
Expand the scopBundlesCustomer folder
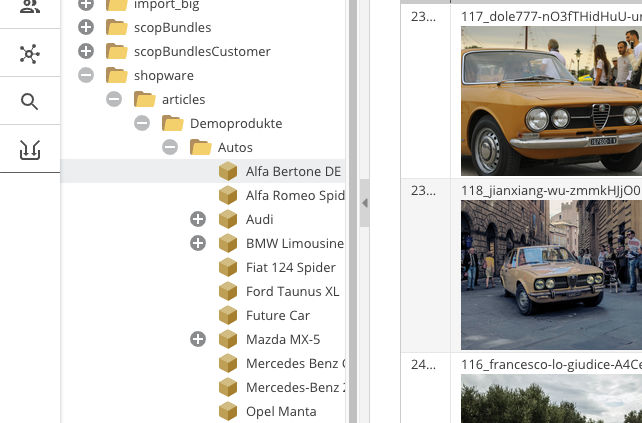tap(86, 51)
